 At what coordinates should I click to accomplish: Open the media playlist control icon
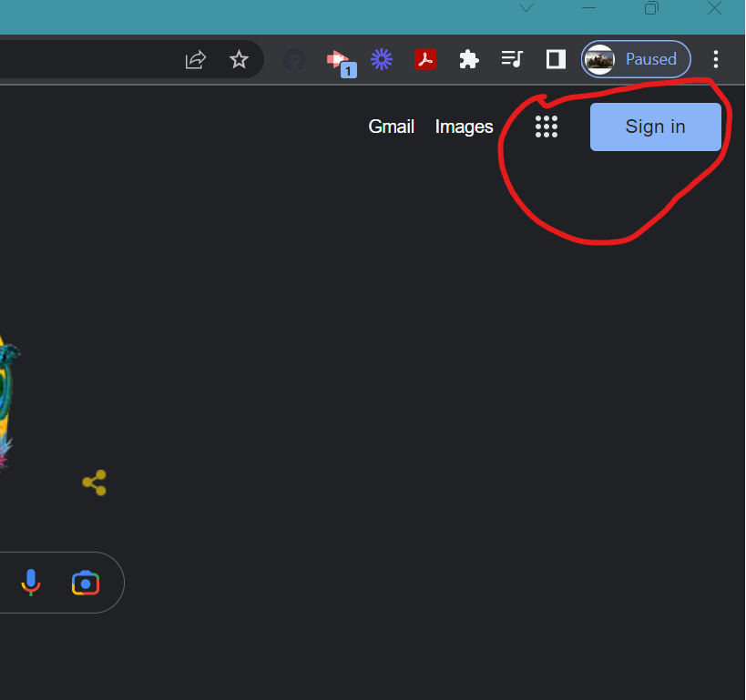(512, 59)
